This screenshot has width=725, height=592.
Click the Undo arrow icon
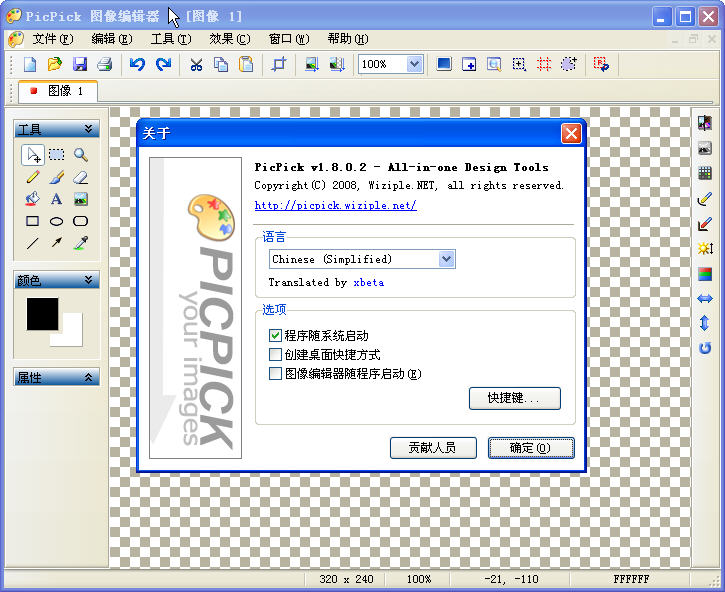click(137, 64)
